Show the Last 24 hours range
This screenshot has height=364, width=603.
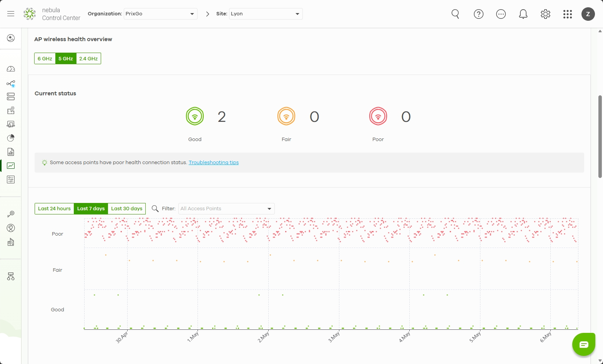[x=54, y=209]
